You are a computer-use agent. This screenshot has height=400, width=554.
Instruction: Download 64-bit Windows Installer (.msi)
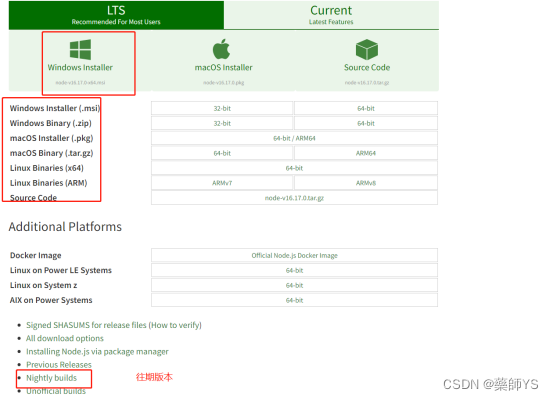pos(366,108)
